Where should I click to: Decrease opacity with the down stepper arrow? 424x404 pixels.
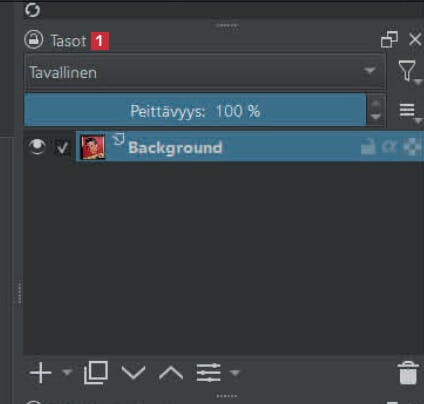tap(376, 117)
